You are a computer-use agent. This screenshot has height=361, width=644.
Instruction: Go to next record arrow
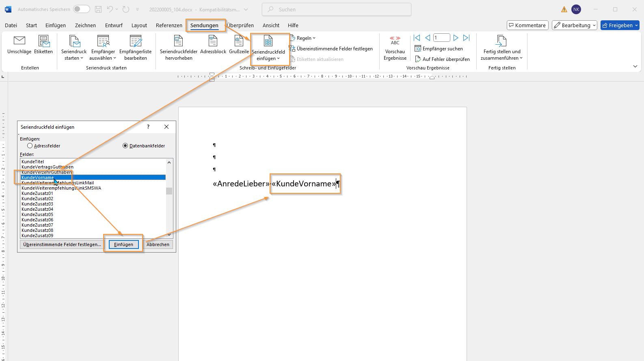tap(456, 38)
